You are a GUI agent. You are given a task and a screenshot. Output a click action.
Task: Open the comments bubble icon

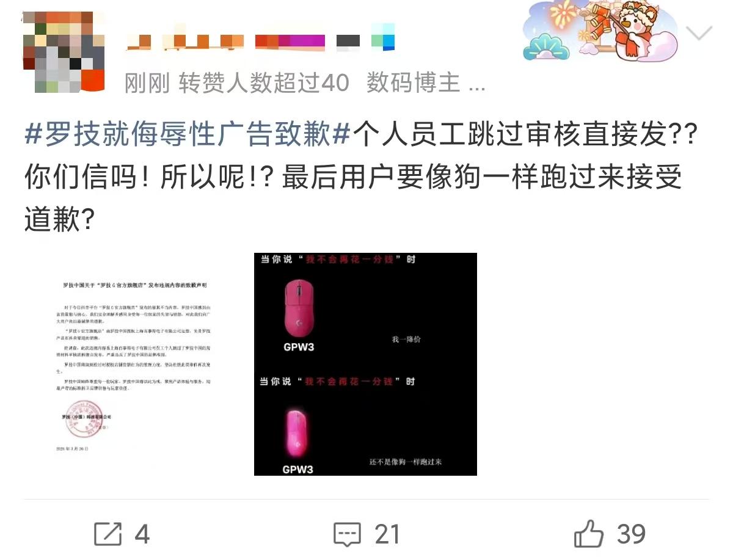pyautogui.click(x=348, y=534)
